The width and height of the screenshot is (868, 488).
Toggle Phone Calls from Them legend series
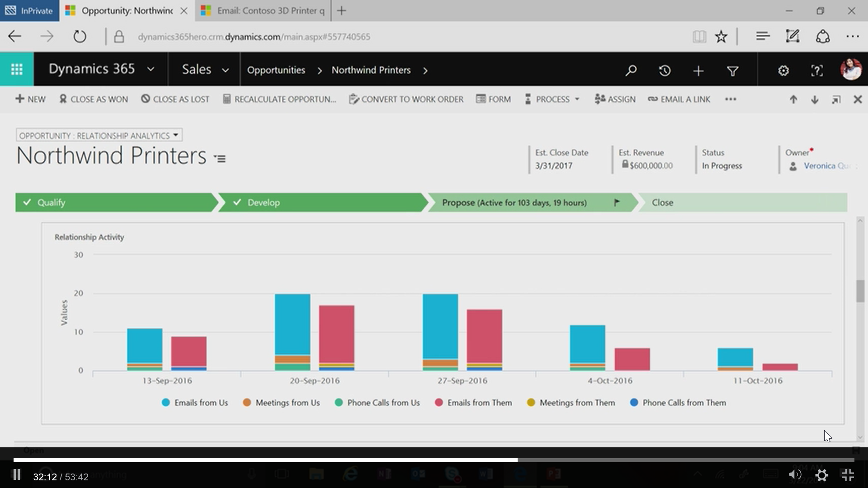pos(678,403)
